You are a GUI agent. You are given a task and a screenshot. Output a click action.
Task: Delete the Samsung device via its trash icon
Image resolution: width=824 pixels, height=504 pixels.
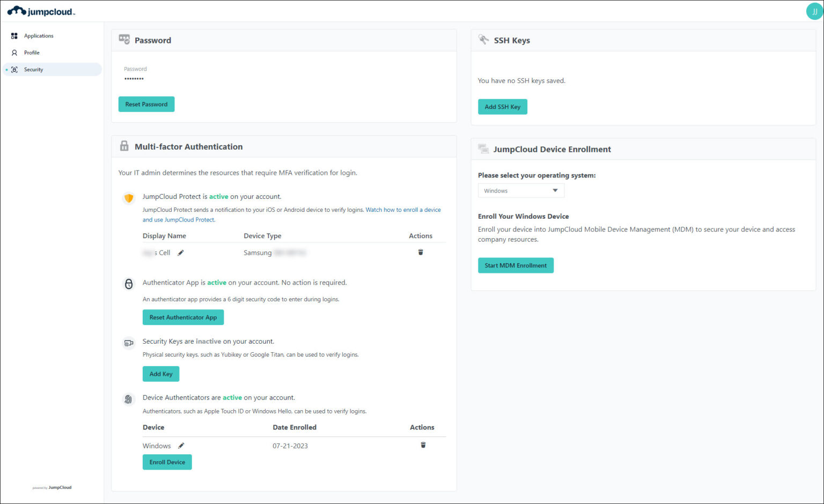[x=421, y=252]
